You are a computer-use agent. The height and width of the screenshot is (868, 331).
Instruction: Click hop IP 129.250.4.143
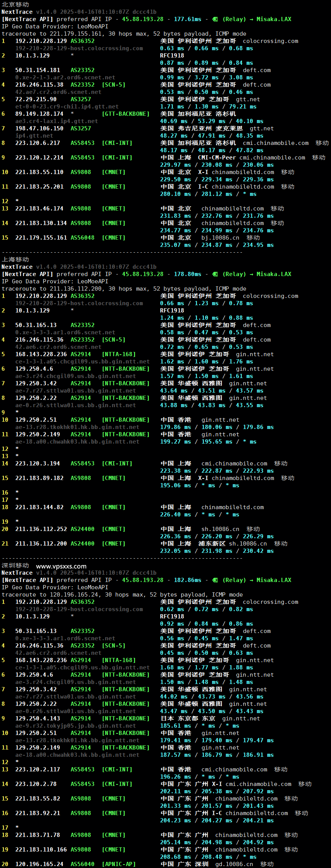38,718
